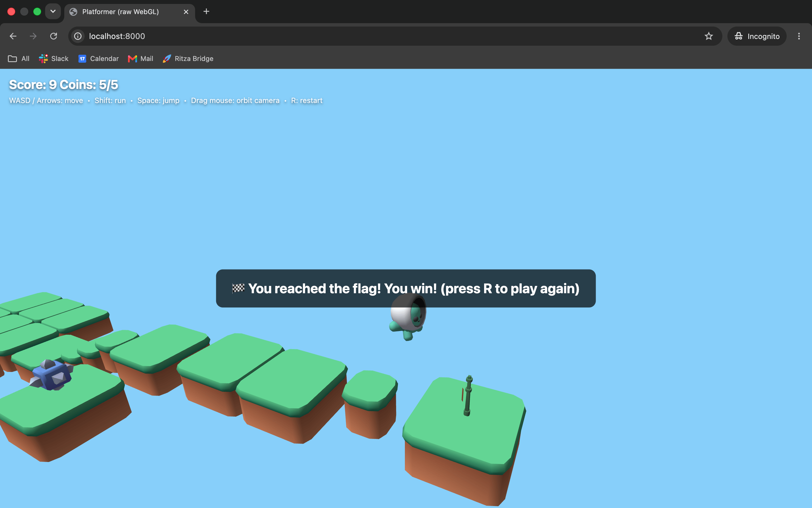The image size is (812, 508).
Task: Click the green flag pole on the platform
Action: (468, 395)
